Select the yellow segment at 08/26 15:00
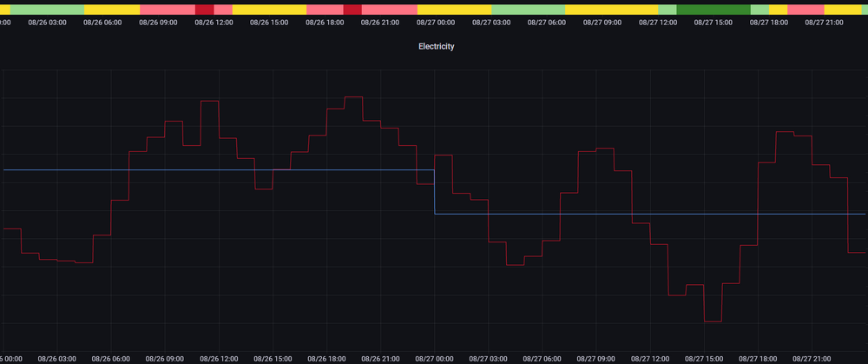 pos(269,9)
